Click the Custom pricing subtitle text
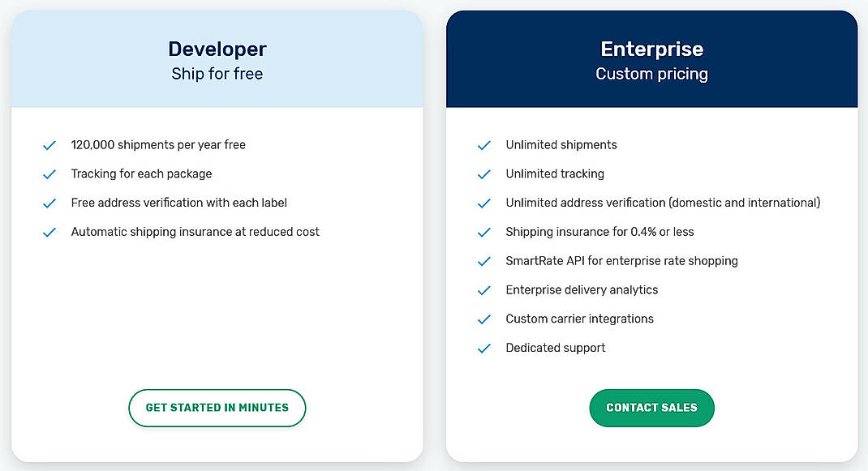868x471 pixels. (x=651, y=73)
